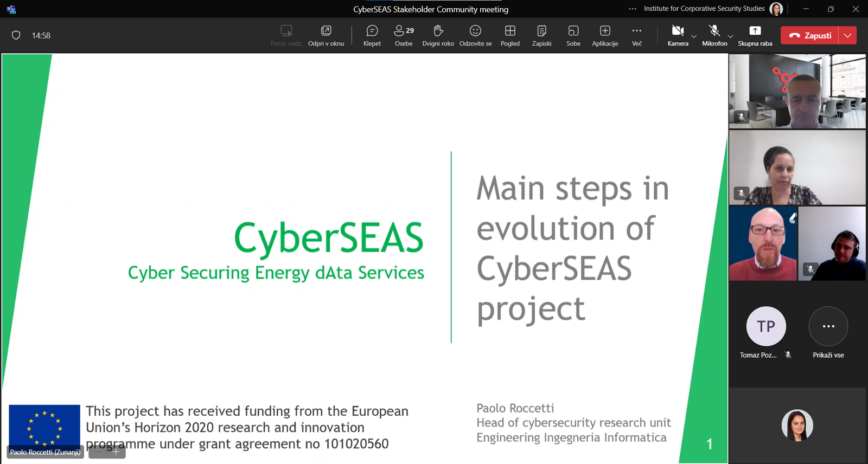
Task: Select the Tomaz Poz... TP avatar
Action: pos(765,326)
